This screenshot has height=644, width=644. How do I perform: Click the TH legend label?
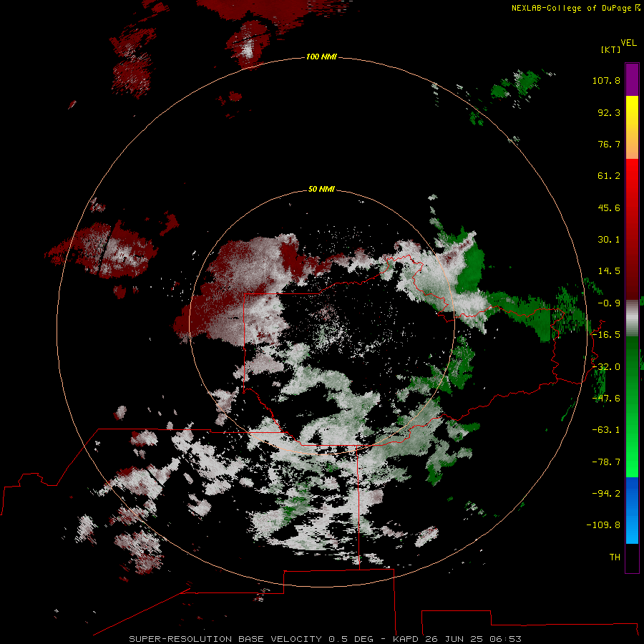point(615,557)
